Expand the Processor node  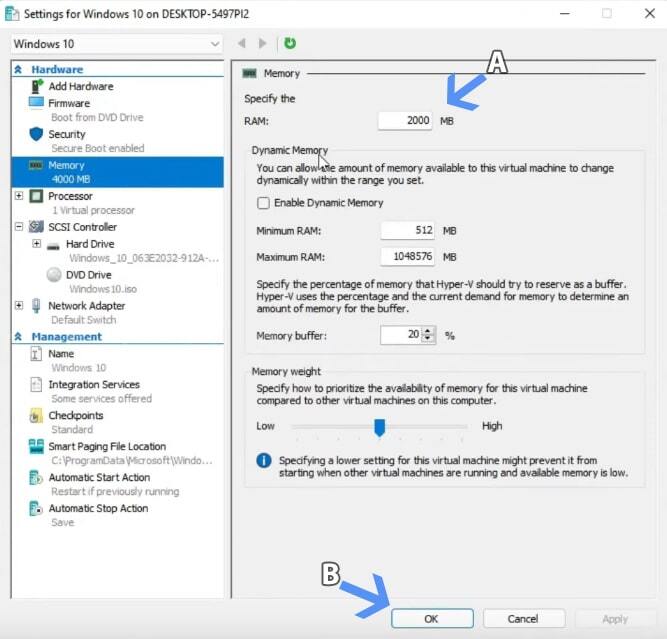pyautogui.click(x=19, y=196)
